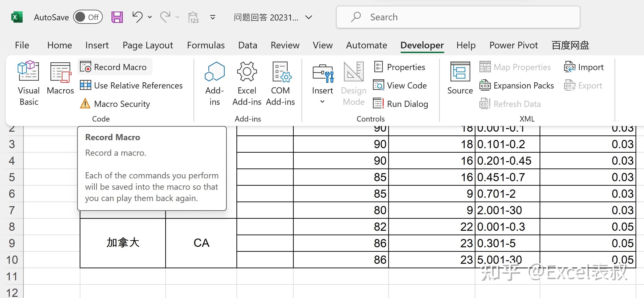Open Macro Security settings
This screenshot has height=298, width=644.
pyautogui.click(x=116, y=104)
